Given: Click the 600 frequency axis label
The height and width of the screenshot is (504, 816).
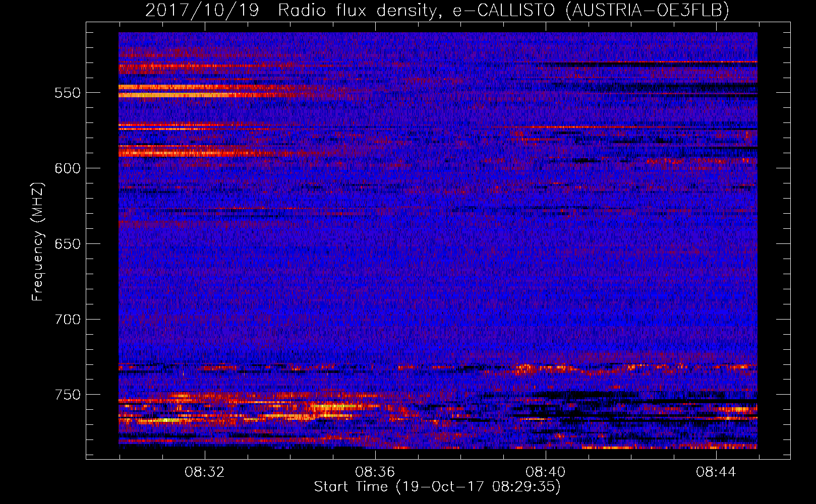Looking at the screenshot, I should click(68, 169).
